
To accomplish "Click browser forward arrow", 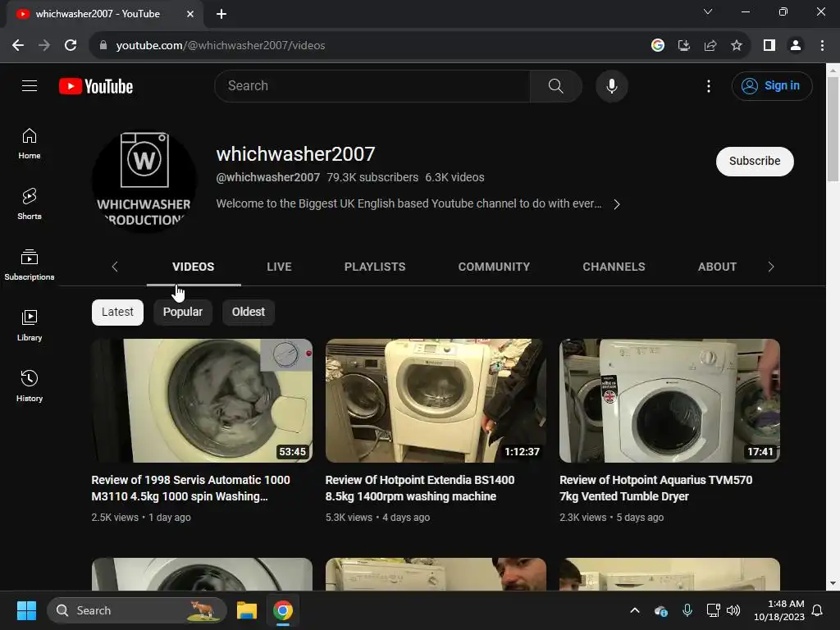I will point(44,46).
